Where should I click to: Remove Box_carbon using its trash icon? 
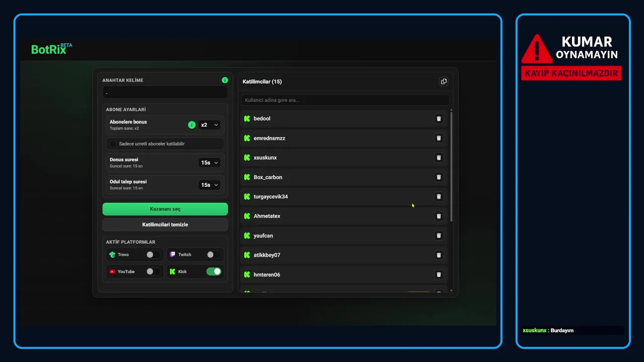pyautogui.click(x=439, y=177)
